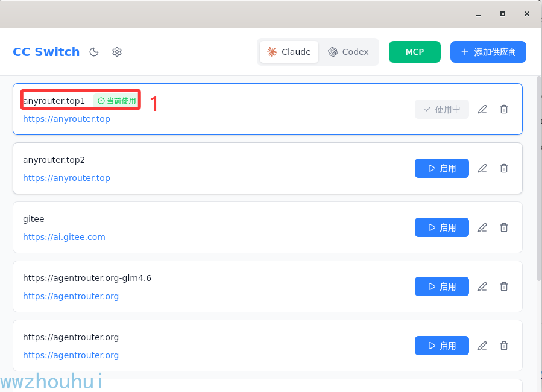Open anyrouter.top2 URL link
Viewport: 542px width, 392px height.
tap(66, 178)
